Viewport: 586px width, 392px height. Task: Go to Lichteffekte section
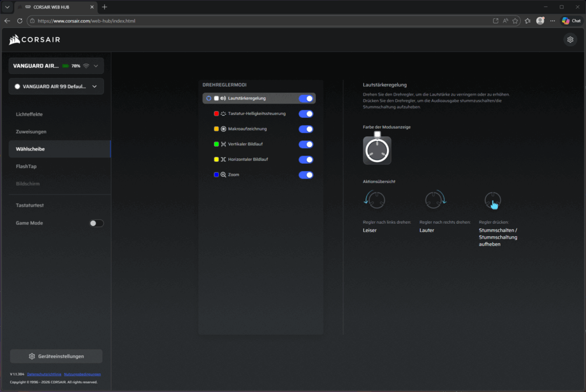pyautogui.click(x=29, y=114)
